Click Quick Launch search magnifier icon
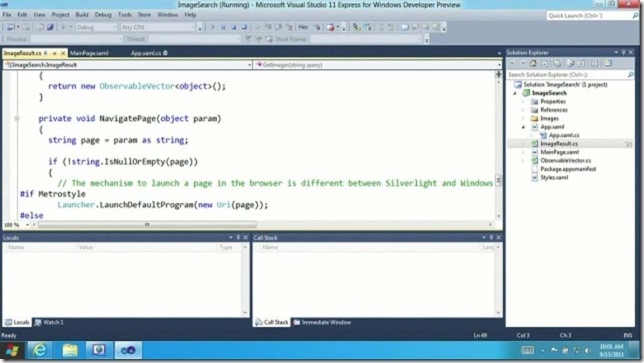Image resolution: width=644 pixels, height=363 pixels. click(635, 16)
